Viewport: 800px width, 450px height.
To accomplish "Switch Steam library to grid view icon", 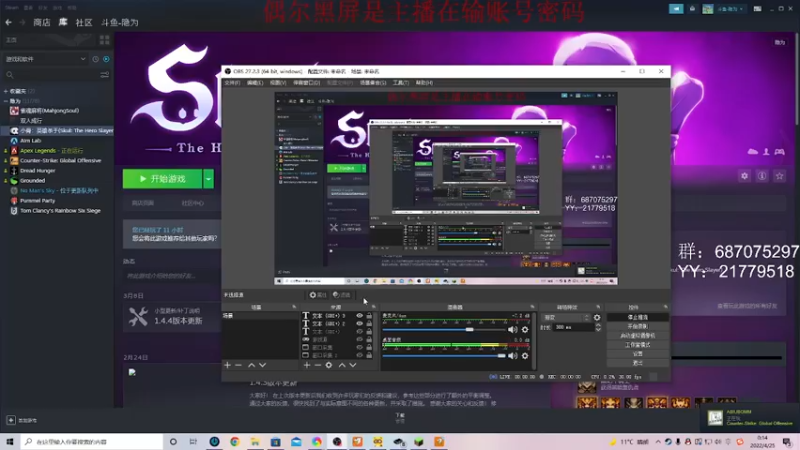I will click(x=105, y=40).
